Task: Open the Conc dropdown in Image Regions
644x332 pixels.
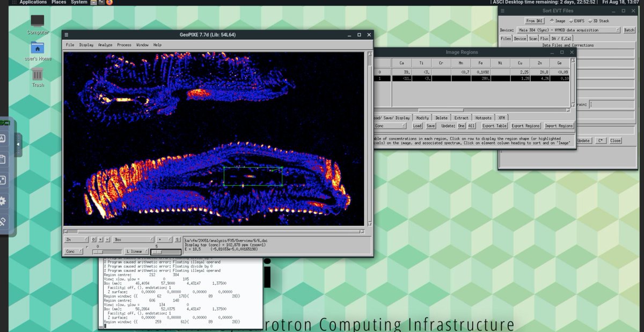Action: click(x=391, y=126)
